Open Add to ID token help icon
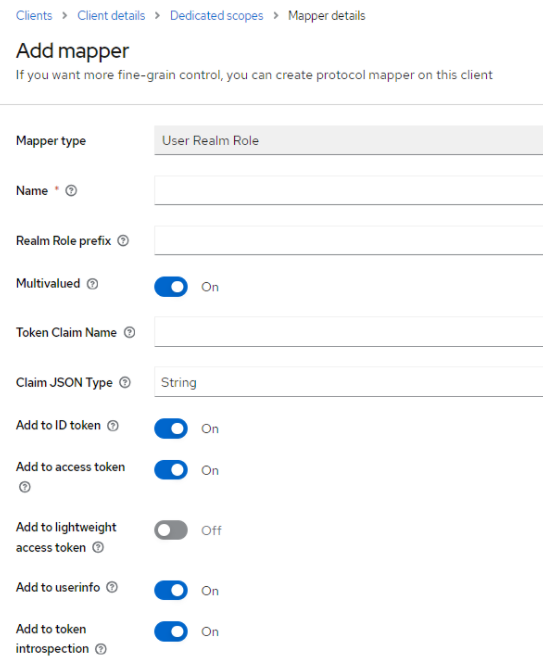 113,425
